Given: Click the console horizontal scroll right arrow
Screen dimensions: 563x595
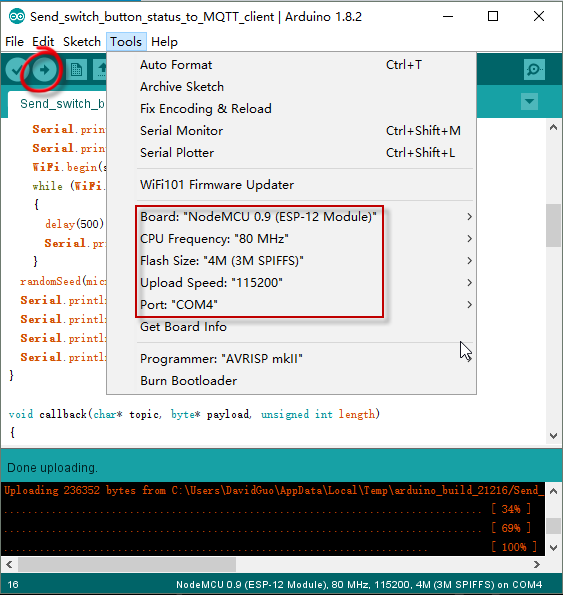Looking at the screenshot, I should 536,565.
